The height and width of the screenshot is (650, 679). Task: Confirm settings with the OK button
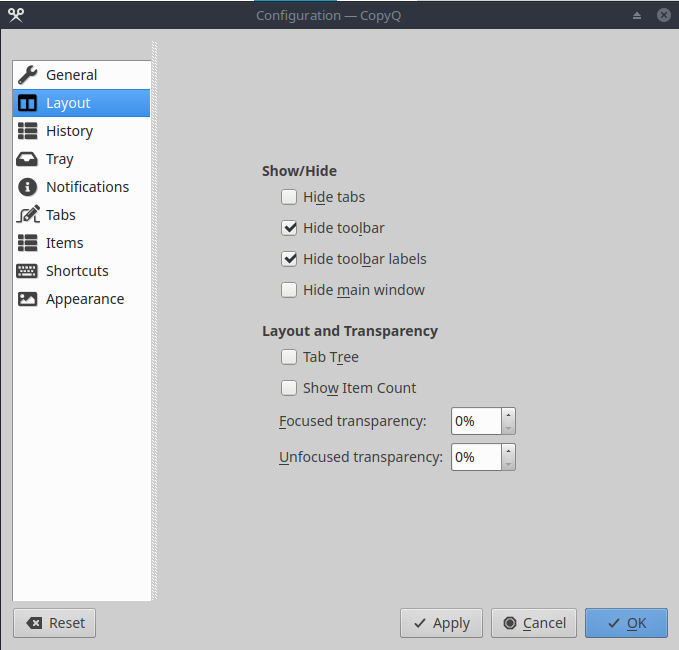tap(626, 623)
